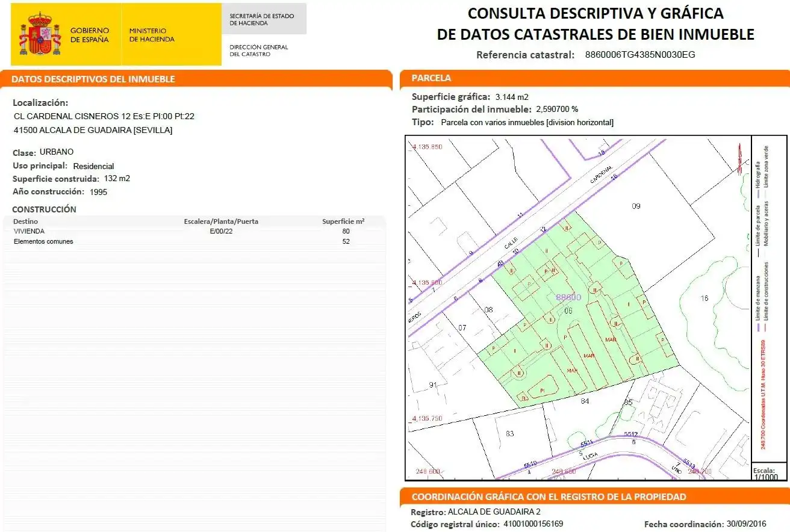This screenshot has width=790, height=532.
Task: Click the GOBIERNO DE ESPAÑA text
Action: [90, 35]
